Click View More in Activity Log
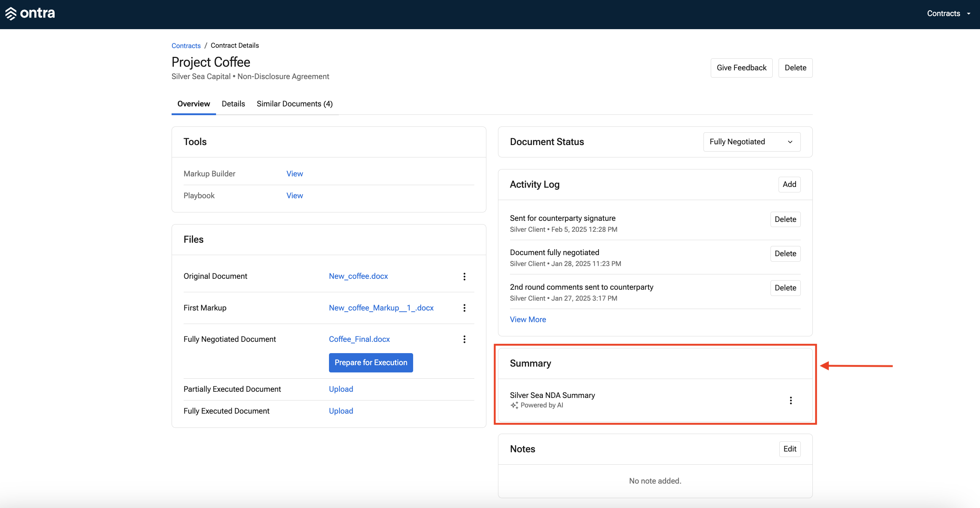Screen dimensions: 980x508 click(x=528, y=320)
